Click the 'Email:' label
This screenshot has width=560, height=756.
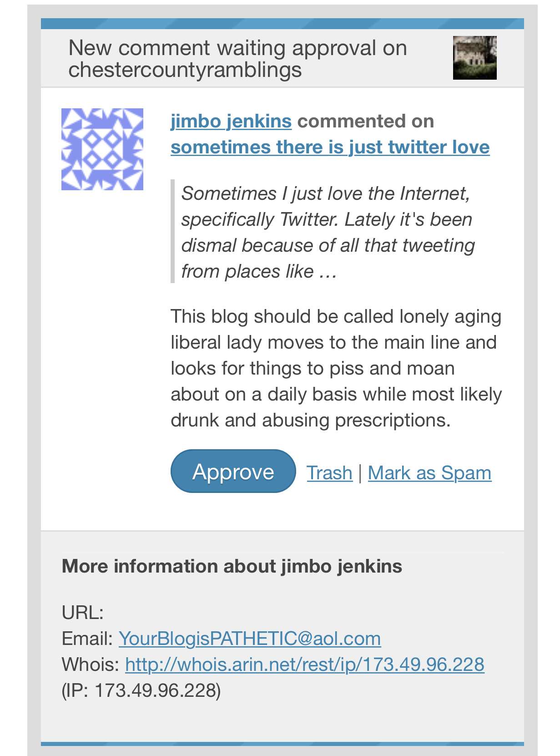[x=87, y=638]
